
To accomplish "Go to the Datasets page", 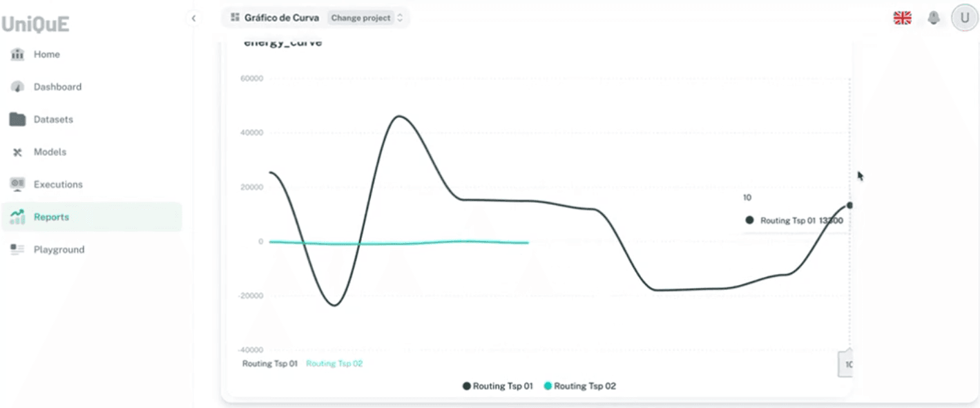I will click(53, 119).
